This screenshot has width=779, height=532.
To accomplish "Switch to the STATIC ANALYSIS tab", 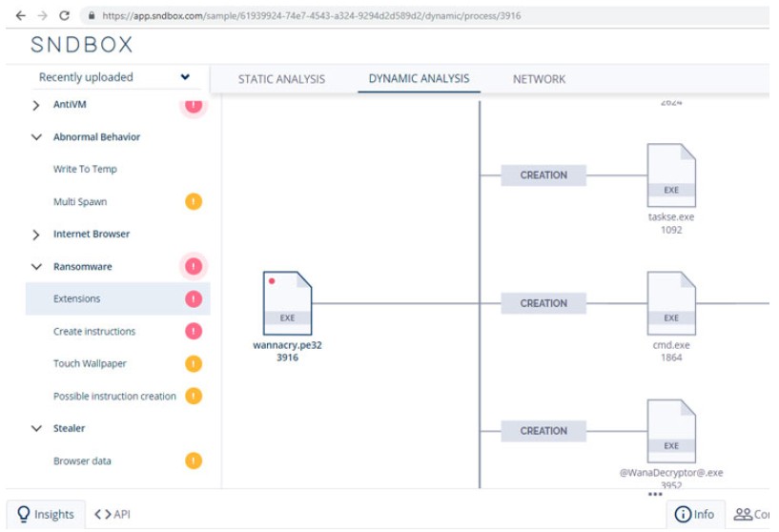I will (281, 79).
